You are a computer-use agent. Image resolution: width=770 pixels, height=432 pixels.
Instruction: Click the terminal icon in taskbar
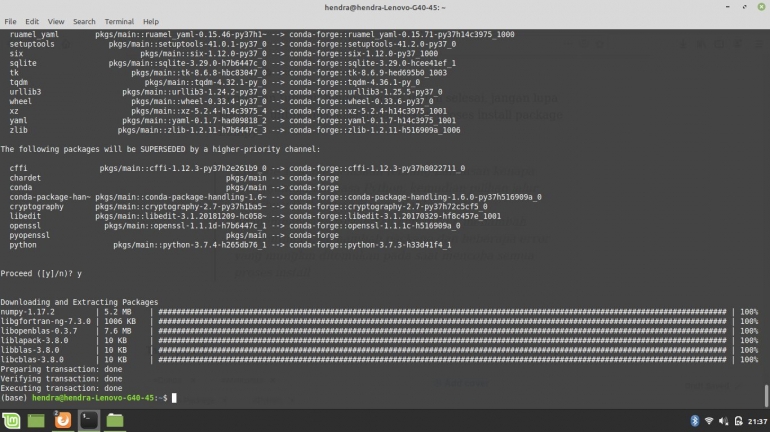pos(89,420)
